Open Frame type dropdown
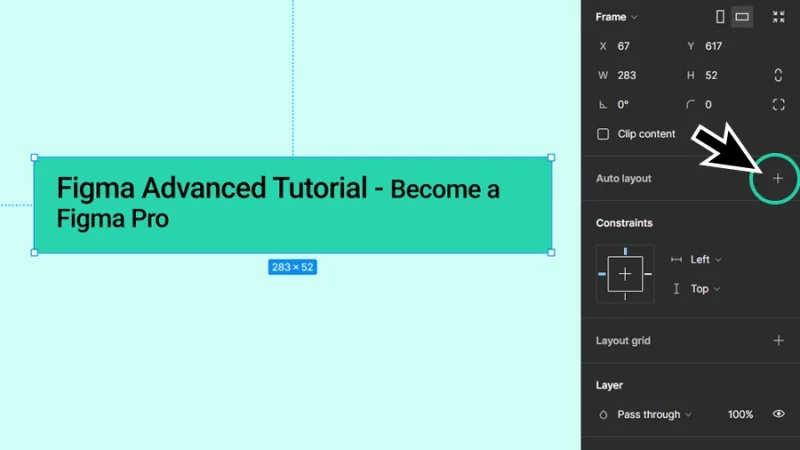This screenshot has height=450, width=800. pyautogui.click(x=616, y=17)
